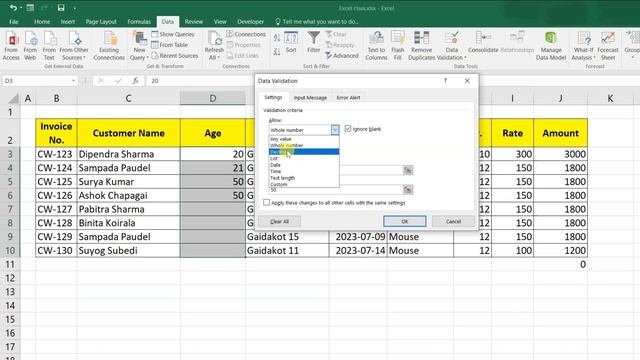Click Sort A to Z icon
640x360 pixels.
277,38
